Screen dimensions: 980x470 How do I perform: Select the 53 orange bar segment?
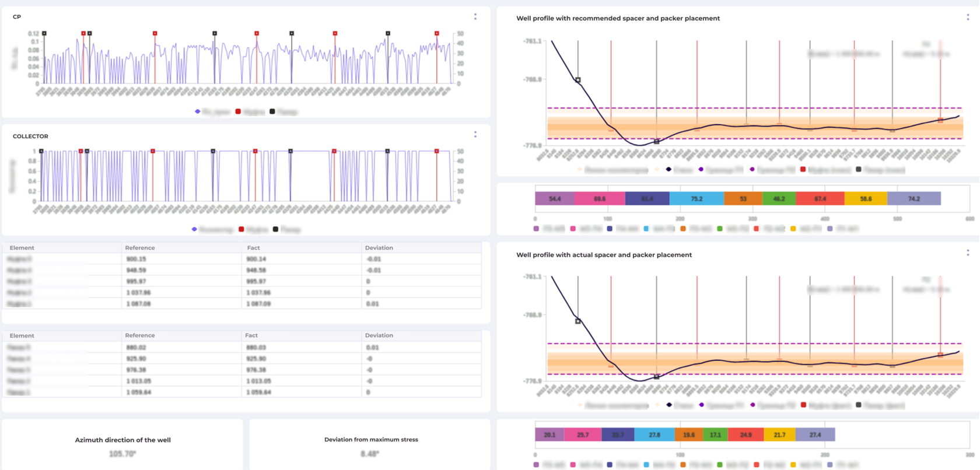pos(743,199)
